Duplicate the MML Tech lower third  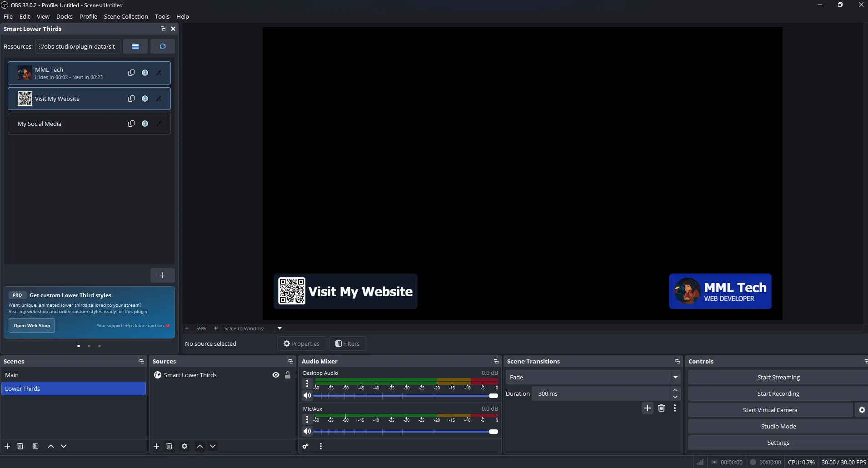click(131, 73)
